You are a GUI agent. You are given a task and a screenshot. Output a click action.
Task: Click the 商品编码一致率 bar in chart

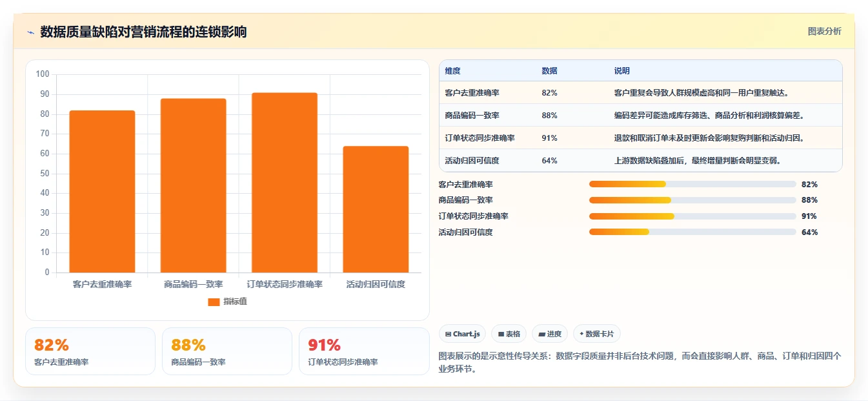click(194, 185)
